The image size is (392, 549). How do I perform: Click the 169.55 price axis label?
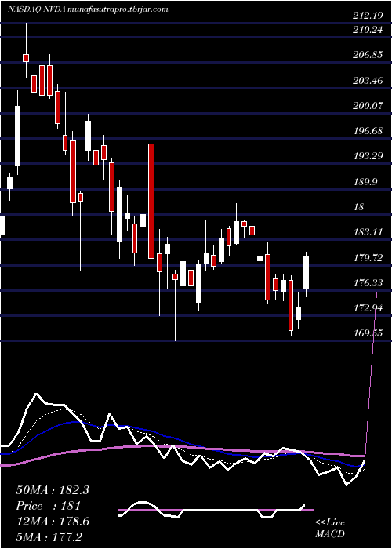[x=367, y=333]
